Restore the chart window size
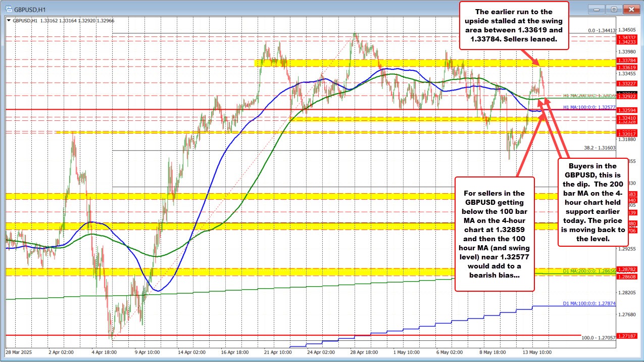644x362 pixels. point(614,9)
